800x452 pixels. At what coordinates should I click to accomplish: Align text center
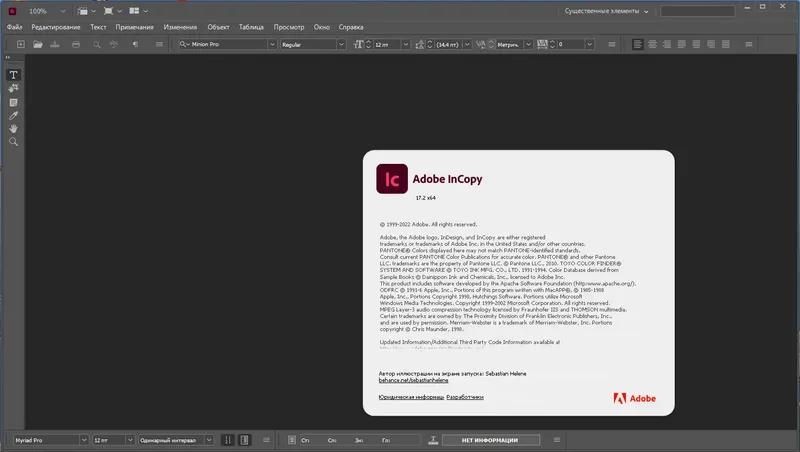(x=653, y=44)
